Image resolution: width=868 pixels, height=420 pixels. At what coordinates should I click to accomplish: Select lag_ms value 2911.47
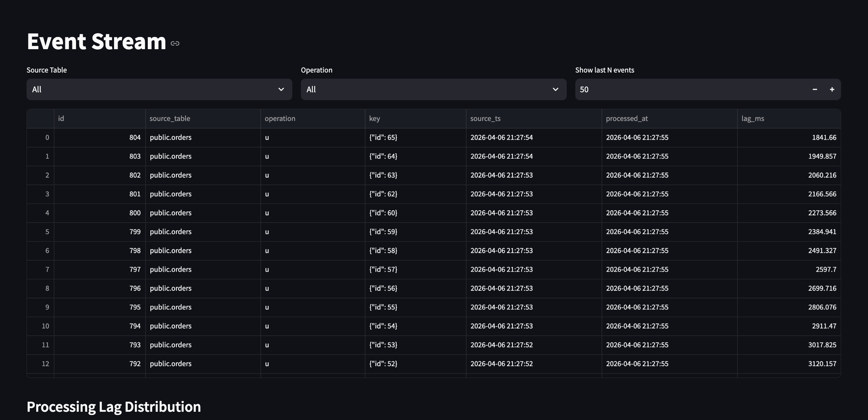tap(789, 326)
